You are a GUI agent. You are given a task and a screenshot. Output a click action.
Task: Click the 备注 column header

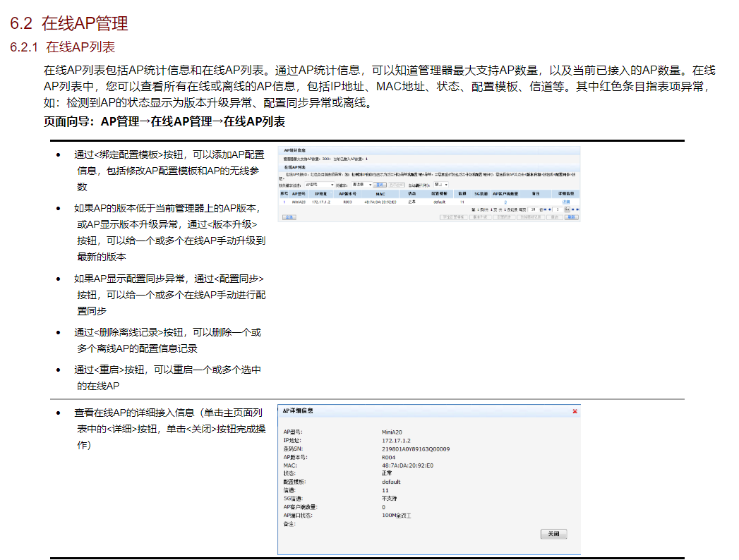(x=536, y=193)
